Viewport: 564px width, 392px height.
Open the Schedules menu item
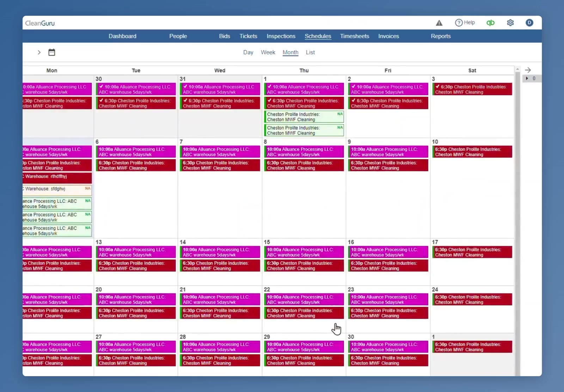click(x=318, y=36)
